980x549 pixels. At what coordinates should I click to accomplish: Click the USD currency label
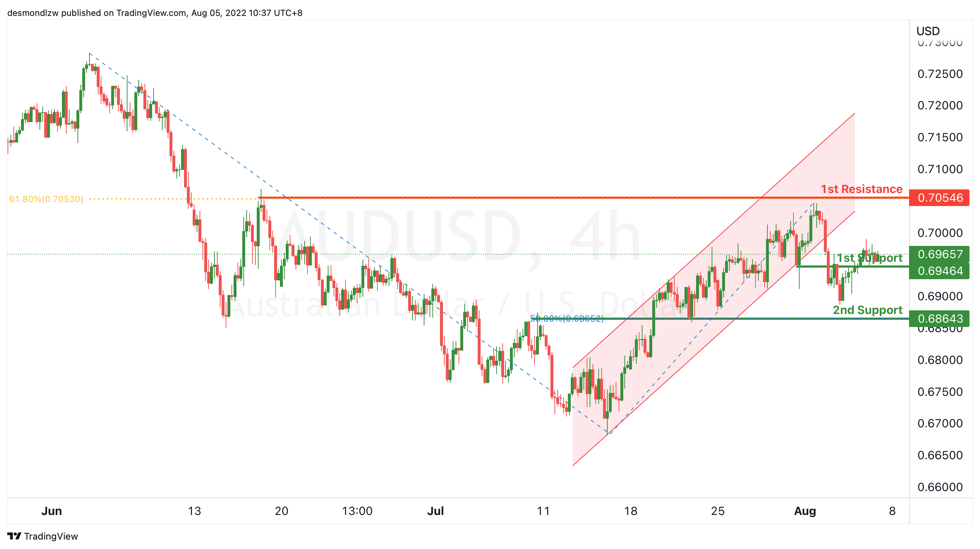(928, 31)
